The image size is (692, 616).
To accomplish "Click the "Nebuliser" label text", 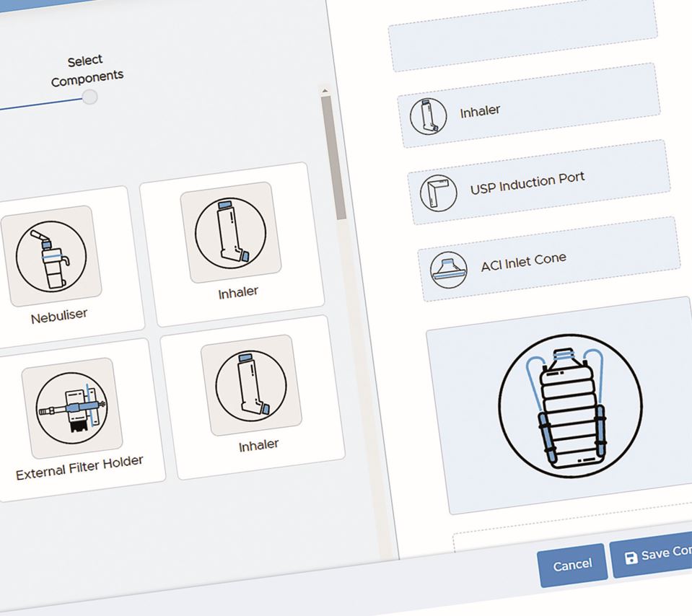I will click(x=59, y=316).
